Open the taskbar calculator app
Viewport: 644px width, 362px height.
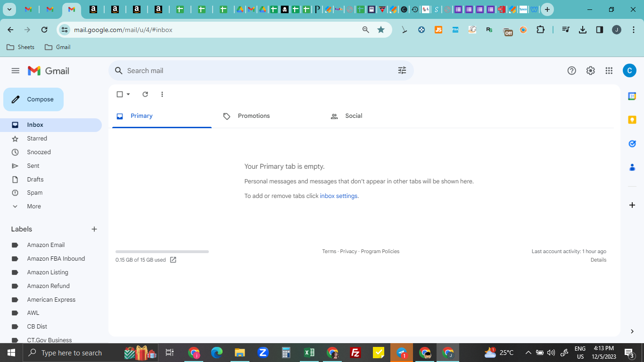pyautogui.click(x=286, y=353)
